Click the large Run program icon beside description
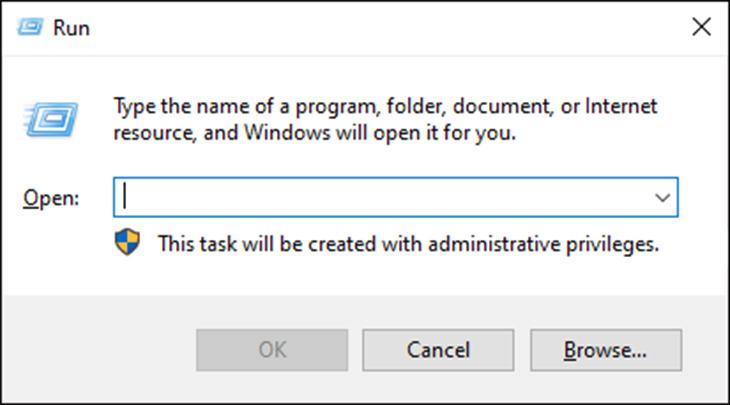The image size is (730, 405). tap(51, 120)
